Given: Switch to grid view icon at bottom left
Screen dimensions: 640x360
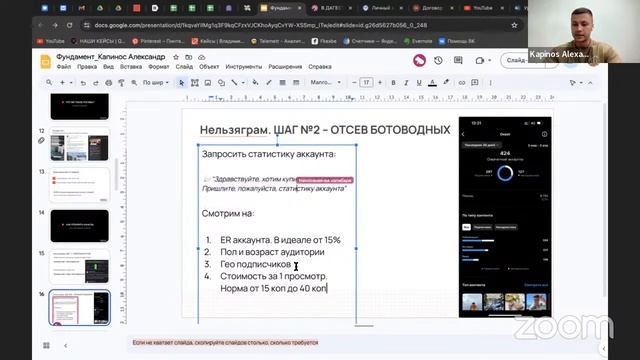Looking at the screenshot, I should point(46,346).
